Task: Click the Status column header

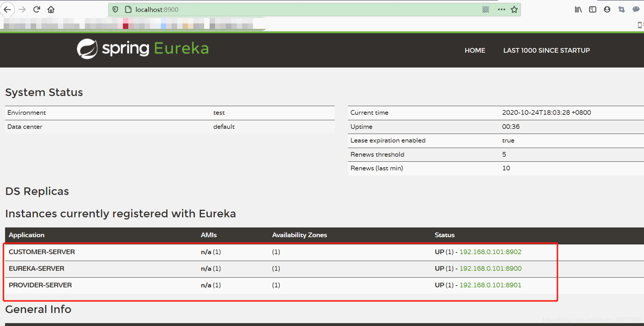Action: pos(445,235)
